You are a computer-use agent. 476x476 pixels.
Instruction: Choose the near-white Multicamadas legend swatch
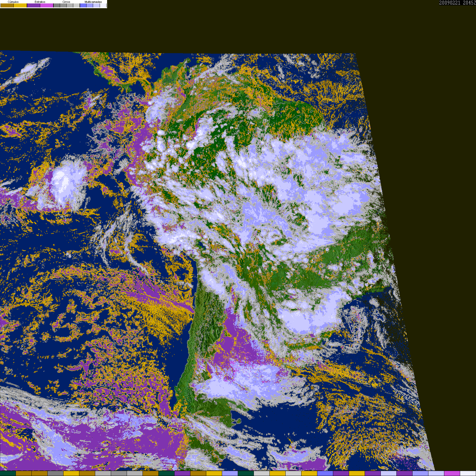(x=103, y=5)
